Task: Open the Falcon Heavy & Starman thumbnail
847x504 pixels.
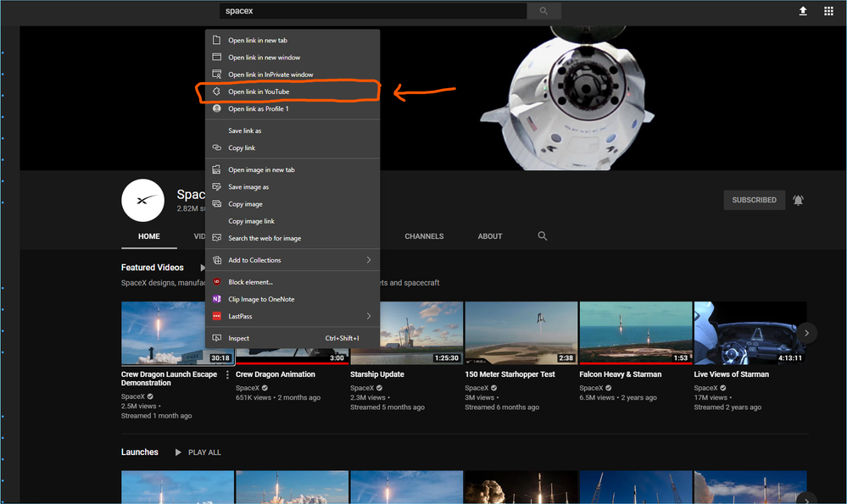Action: (x=636, y=333)
